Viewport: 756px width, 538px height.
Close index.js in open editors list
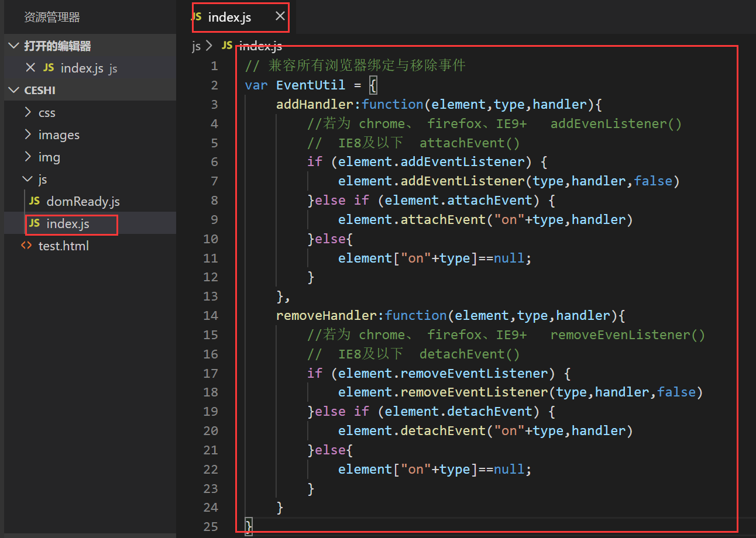click(x=31, y=68)
